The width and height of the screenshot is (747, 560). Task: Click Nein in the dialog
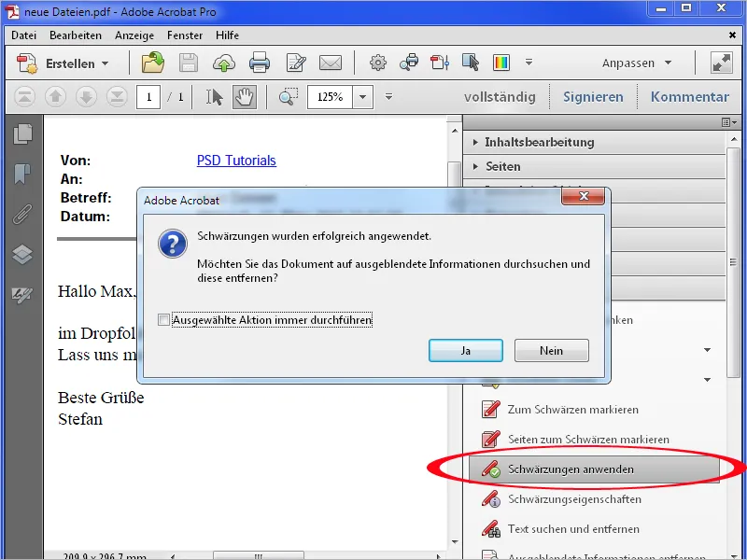pos(551,351)
